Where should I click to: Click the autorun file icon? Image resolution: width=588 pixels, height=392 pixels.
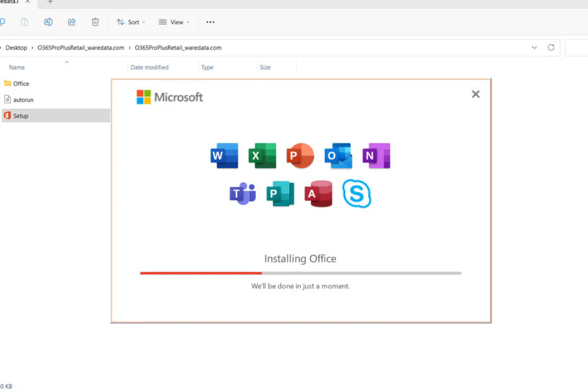point(7,99)
